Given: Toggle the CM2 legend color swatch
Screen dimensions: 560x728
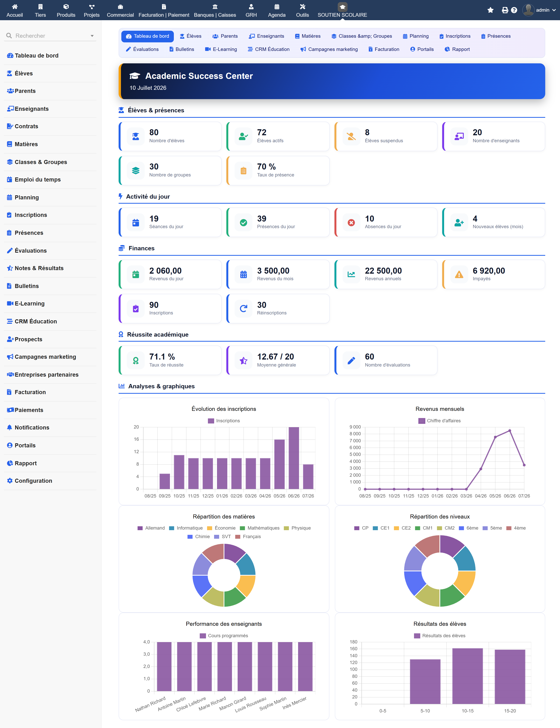Looking at the screenshot, I should coord(439,528).
